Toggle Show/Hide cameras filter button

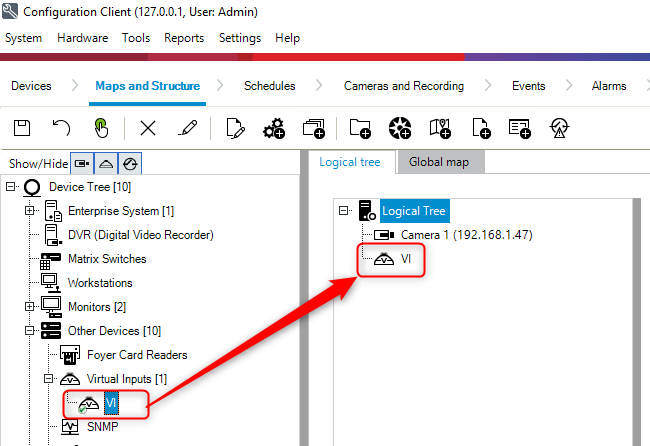[82, 163]
